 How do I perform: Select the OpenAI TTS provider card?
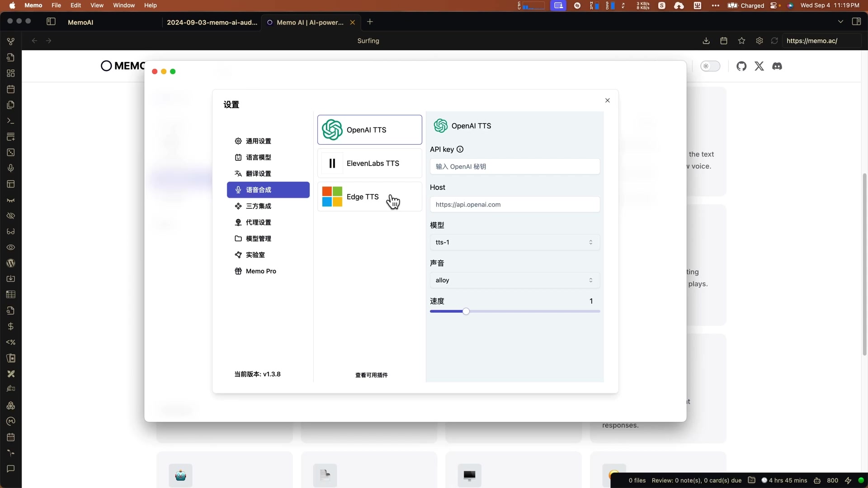point(370,130)
